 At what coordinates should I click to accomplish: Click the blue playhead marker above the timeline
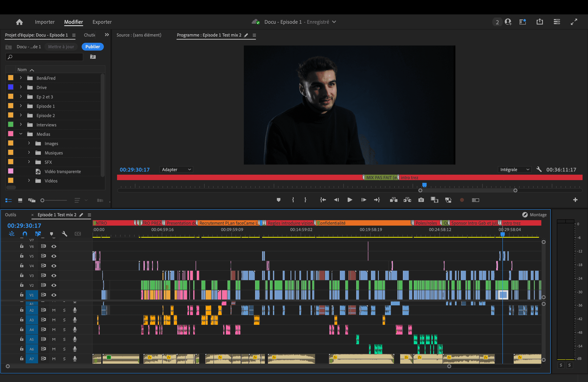pyautogui.click(x=424, y=185)
